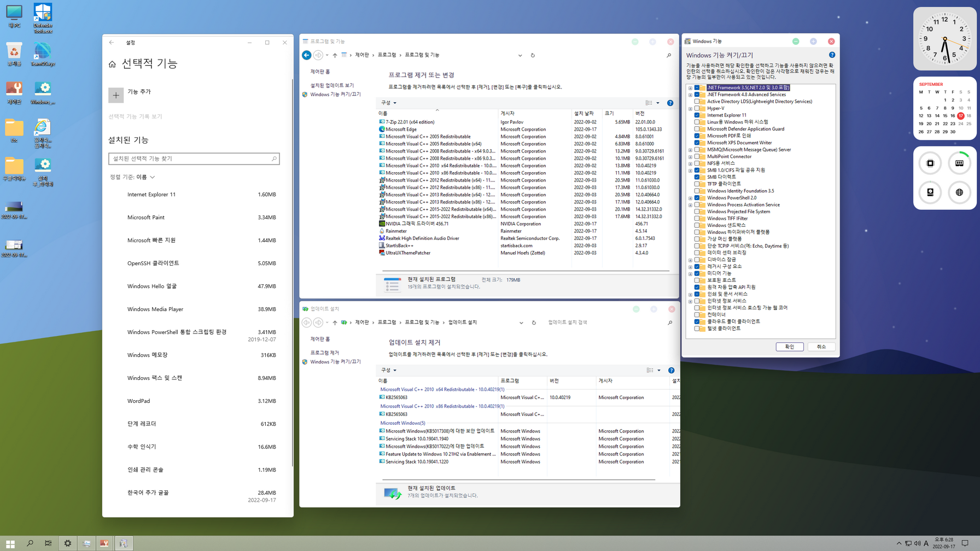Open the TeamOS.xyz desktop shortcut
980x551 pixels.
[43, 54]
